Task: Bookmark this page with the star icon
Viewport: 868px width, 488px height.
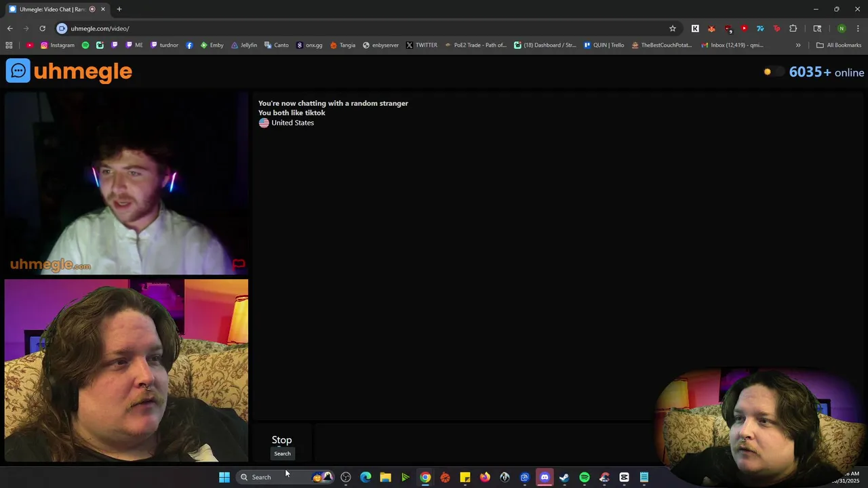Action: point(673,28)
